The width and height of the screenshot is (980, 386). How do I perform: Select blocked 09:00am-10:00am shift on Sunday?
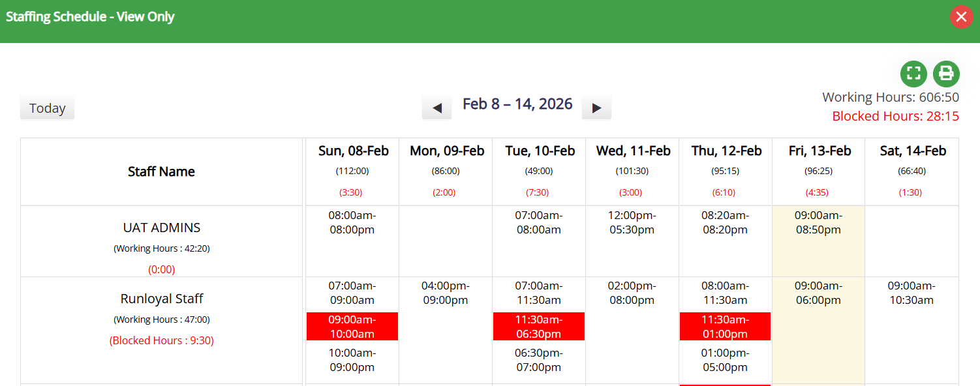click(352, 327)
